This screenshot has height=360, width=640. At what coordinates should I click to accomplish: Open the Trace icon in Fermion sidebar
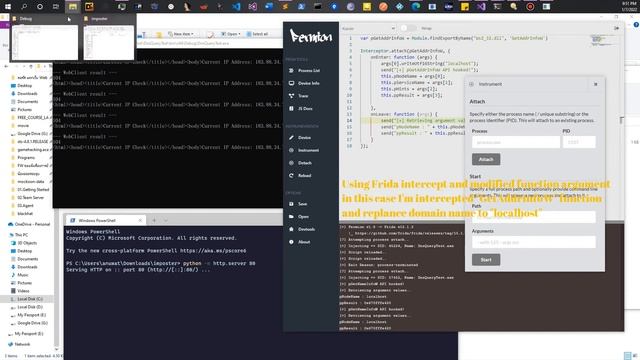pos(291,96)
